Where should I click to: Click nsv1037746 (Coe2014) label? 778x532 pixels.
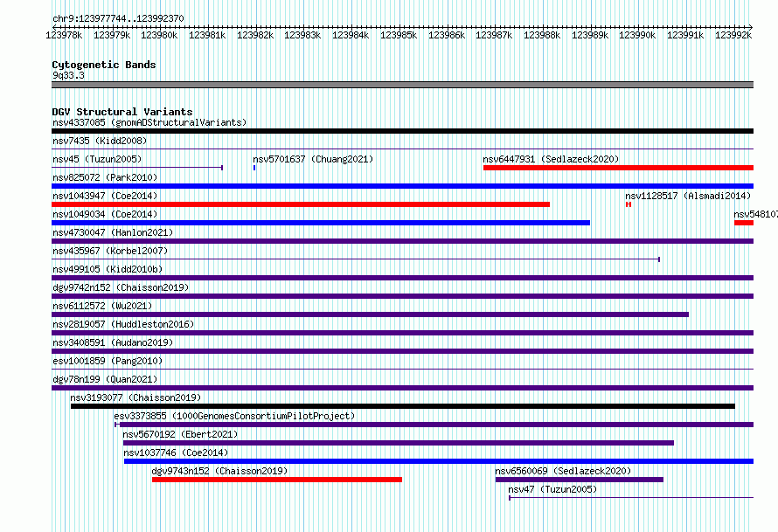[x=176, y=453]
